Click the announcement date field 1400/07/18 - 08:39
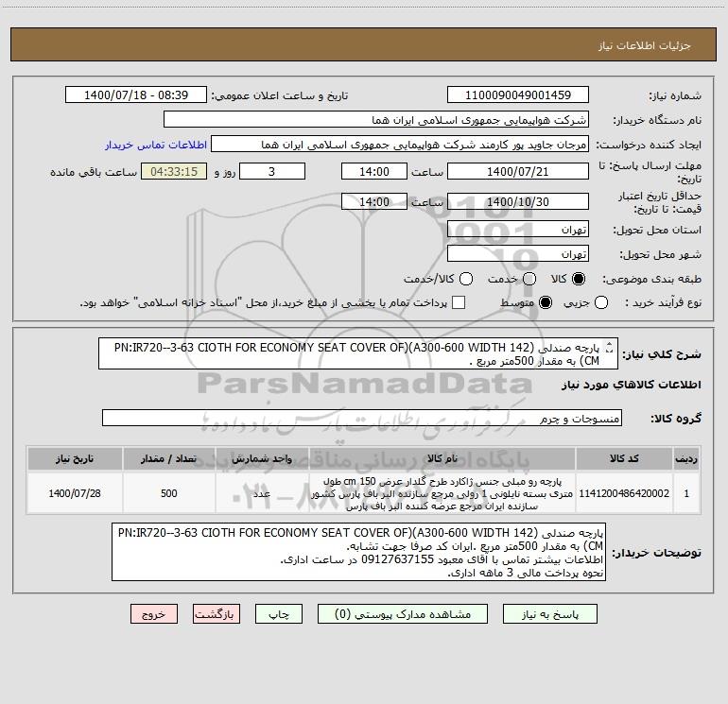 pos(136,94)
